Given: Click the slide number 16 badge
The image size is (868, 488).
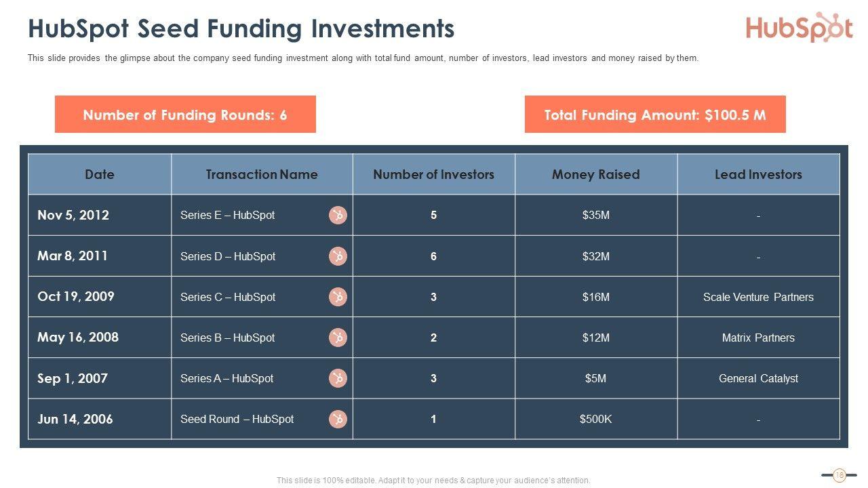Looking at the screenshot, I should (x=839, y=475).
